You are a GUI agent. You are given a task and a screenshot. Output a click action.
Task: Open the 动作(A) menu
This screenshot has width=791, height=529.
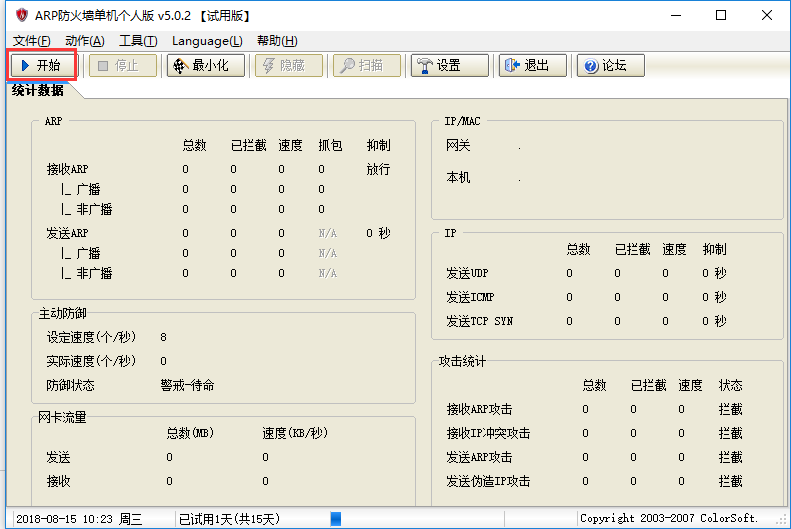[x=84, y=41]
